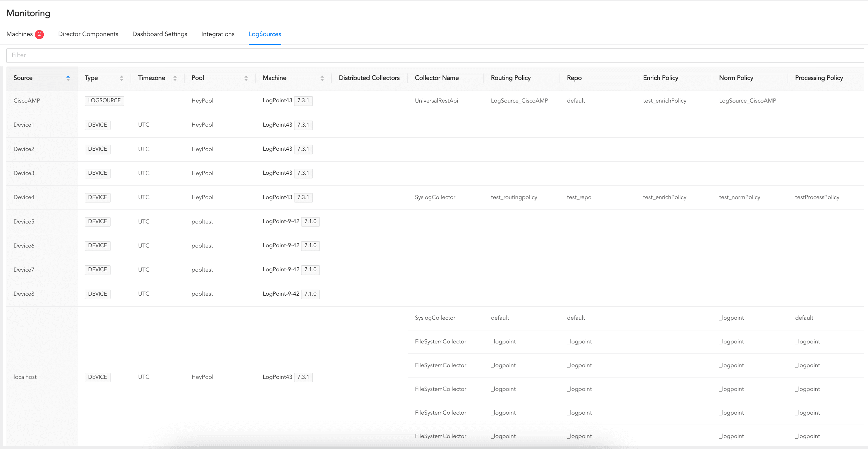Viewport: 868px width, 449px height.
Task: Open the Integrations tab
Action: pos(218,34)
